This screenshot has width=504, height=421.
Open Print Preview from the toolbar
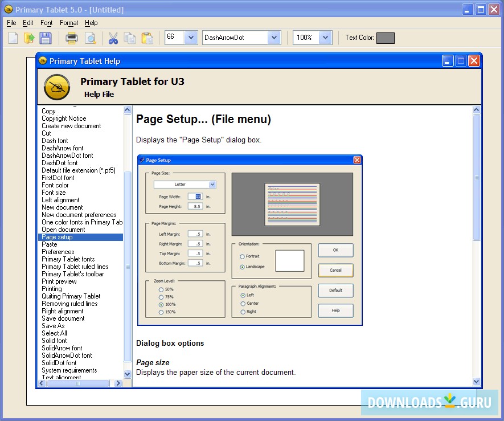90,38
